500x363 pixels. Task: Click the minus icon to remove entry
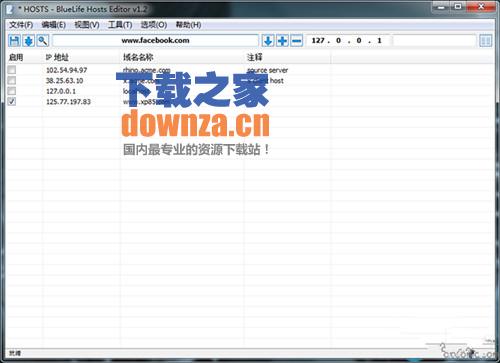297,41
